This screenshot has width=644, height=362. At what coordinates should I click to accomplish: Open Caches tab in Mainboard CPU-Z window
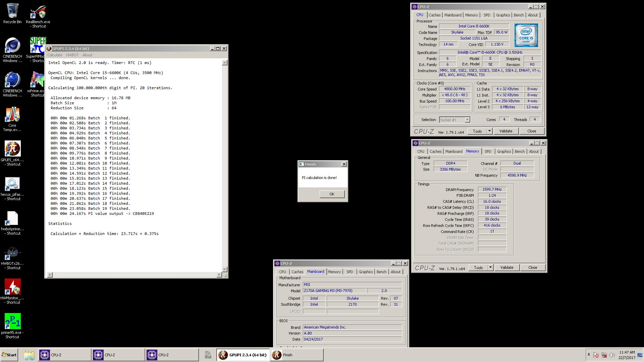tap(297, 272)
